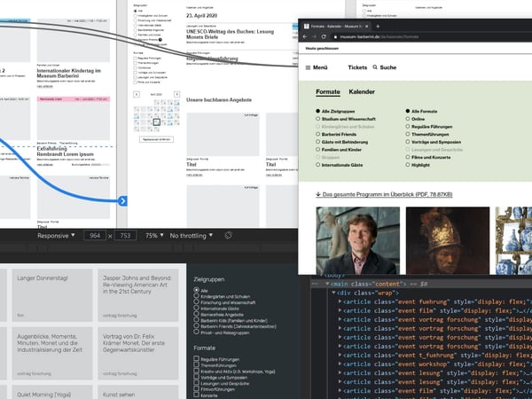Open the Responsive device dropdown

pos(56,236)
